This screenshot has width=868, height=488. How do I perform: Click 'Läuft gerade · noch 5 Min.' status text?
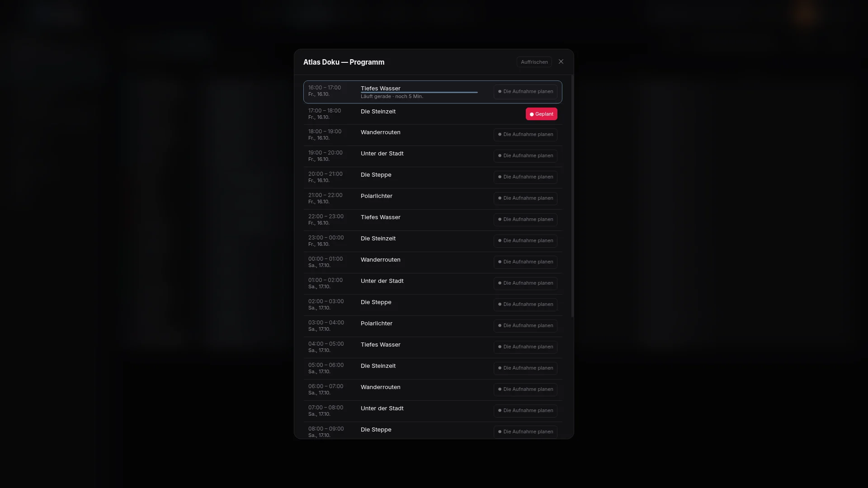click(392, 97)
